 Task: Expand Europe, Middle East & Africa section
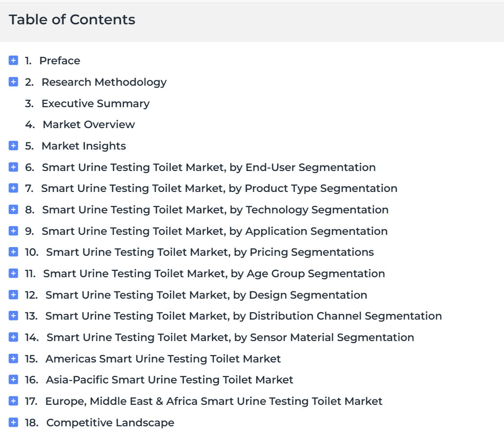13,400
